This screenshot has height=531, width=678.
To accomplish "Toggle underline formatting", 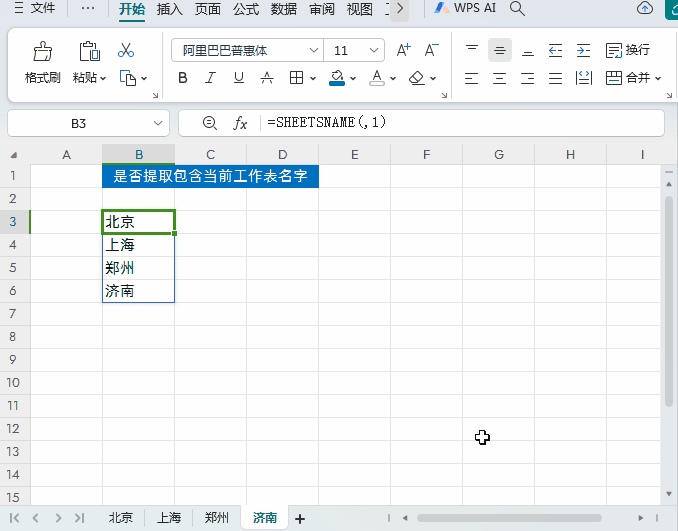I will pos(239,78).
